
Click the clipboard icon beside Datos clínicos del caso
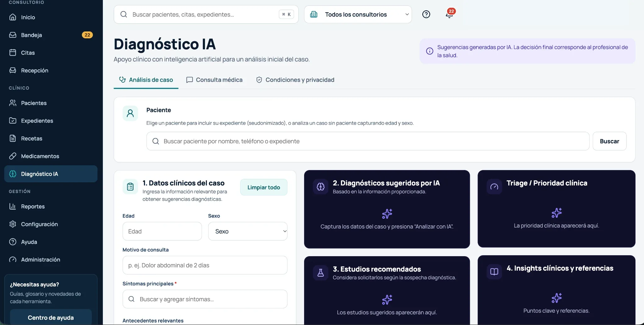(130, 187)
